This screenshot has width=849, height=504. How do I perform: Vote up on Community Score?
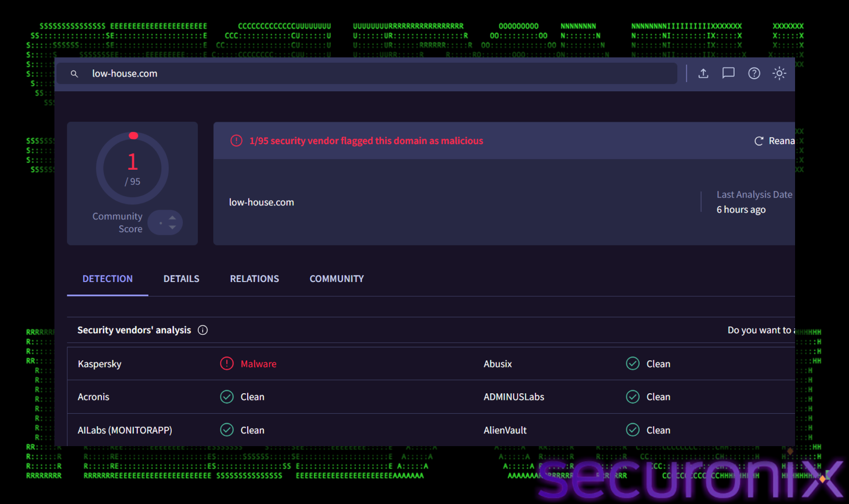point(172,218)
